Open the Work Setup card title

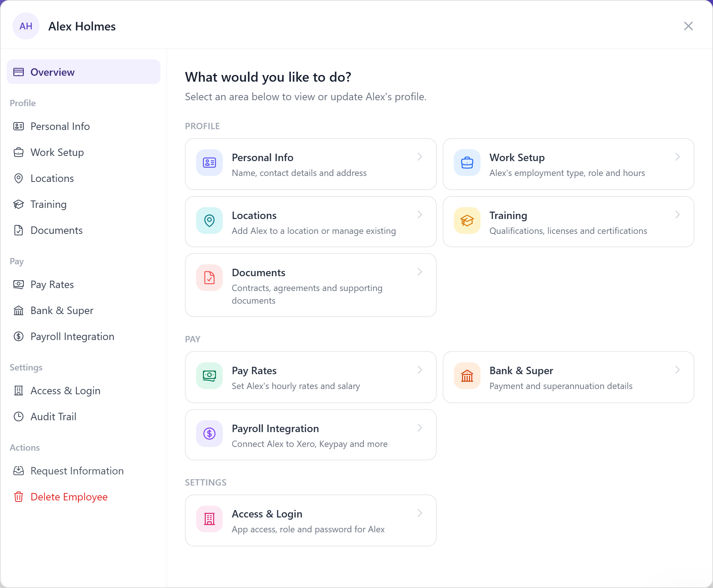pos(517,157)
